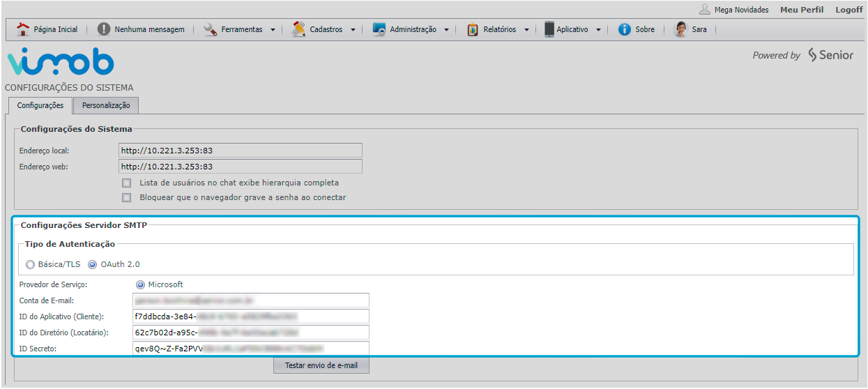
Task: Select the OAuth 2.0 authentication radio
Action: 93,264
